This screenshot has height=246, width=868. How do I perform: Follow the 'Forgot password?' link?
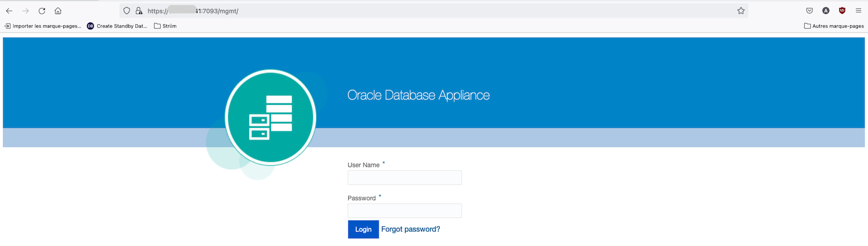click(x=410, y=229)
